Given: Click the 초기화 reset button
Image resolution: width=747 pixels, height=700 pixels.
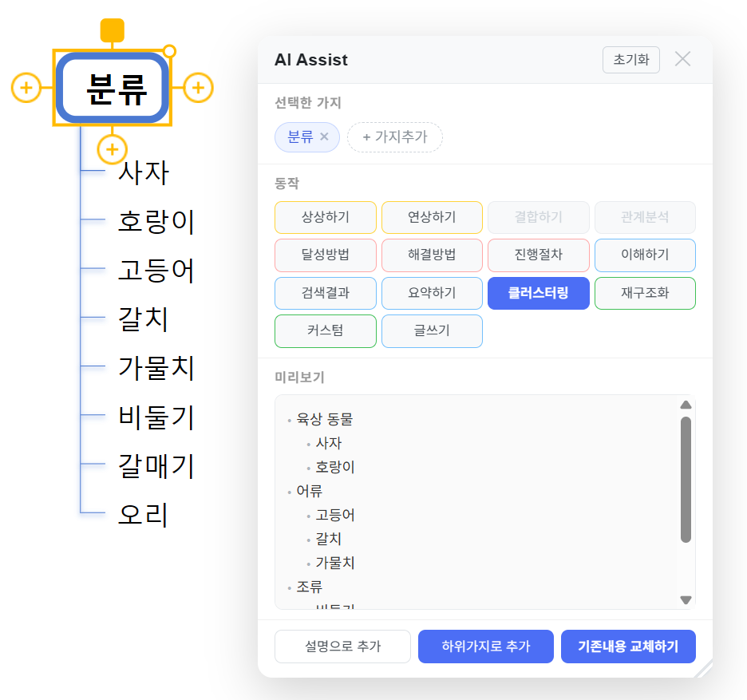Looking at the screenshot, I should pos(630,59).
